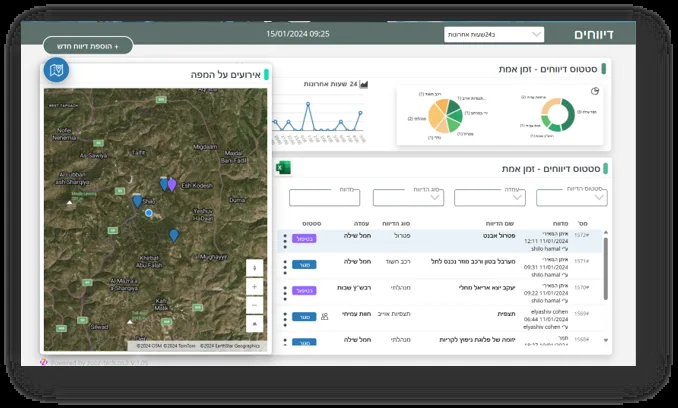The image size is (678, 408).
Task: Click the pie chart icon in stats card
Action: coord(595,91)
